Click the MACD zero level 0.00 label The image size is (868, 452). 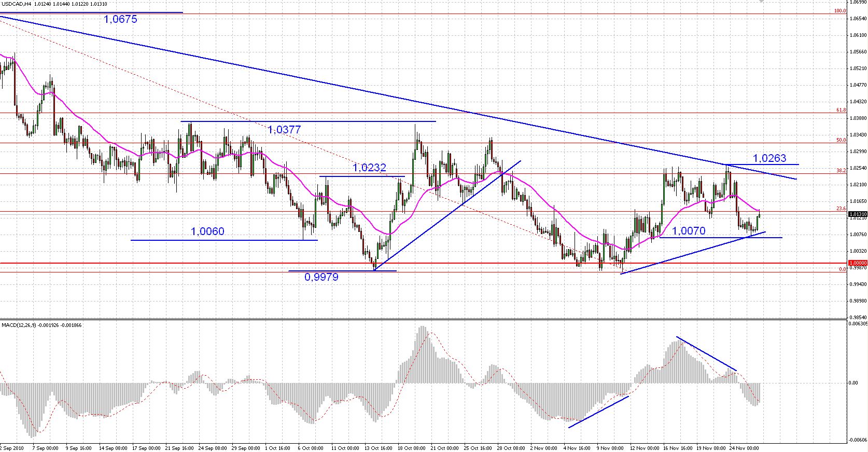(853, 383)
